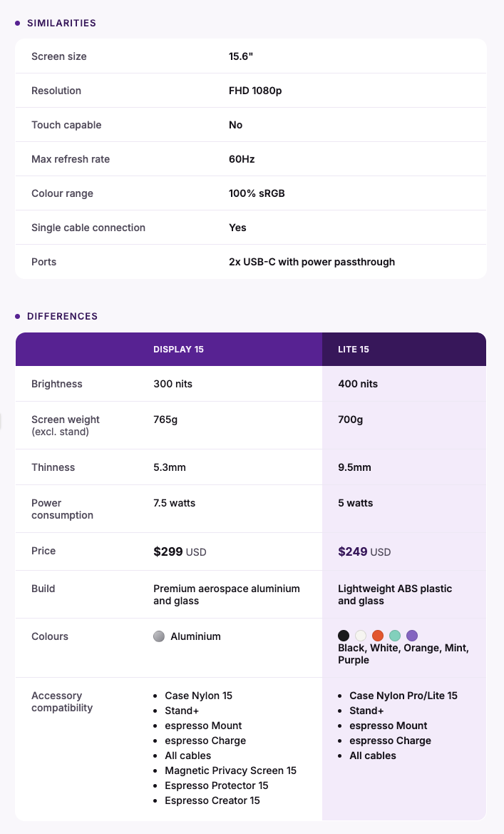504x834 pixels.
Task: Click the DIFFERENCES section heading
Action: [x=62, y=316]
